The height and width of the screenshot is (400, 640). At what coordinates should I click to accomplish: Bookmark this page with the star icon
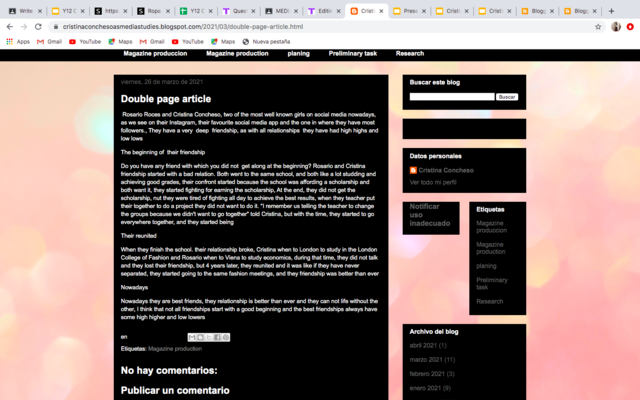(x=598, y=27)
